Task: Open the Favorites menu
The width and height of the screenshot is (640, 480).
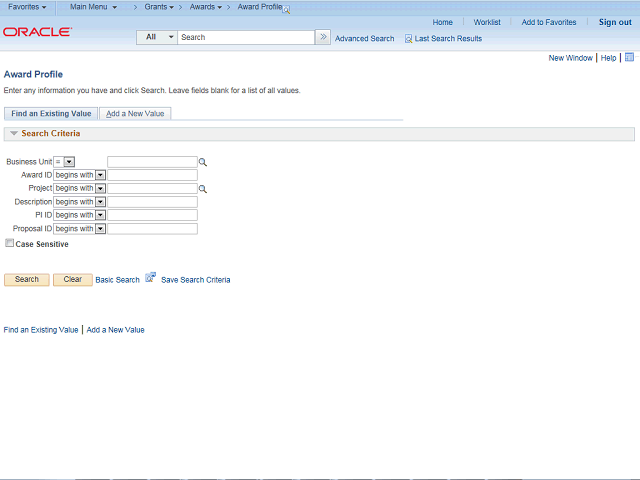Action: [27, 7]
